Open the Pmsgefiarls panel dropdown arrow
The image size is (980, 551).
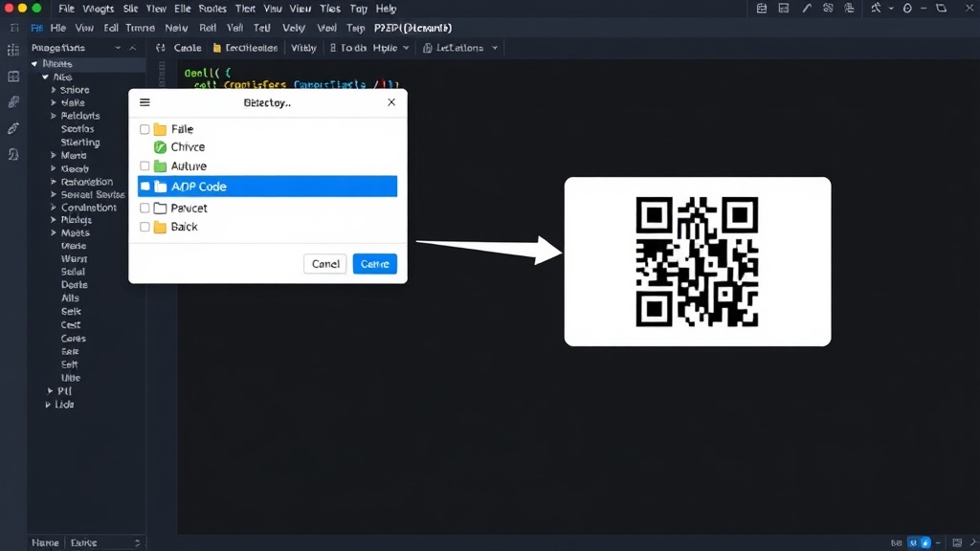(x=118, y=48)
